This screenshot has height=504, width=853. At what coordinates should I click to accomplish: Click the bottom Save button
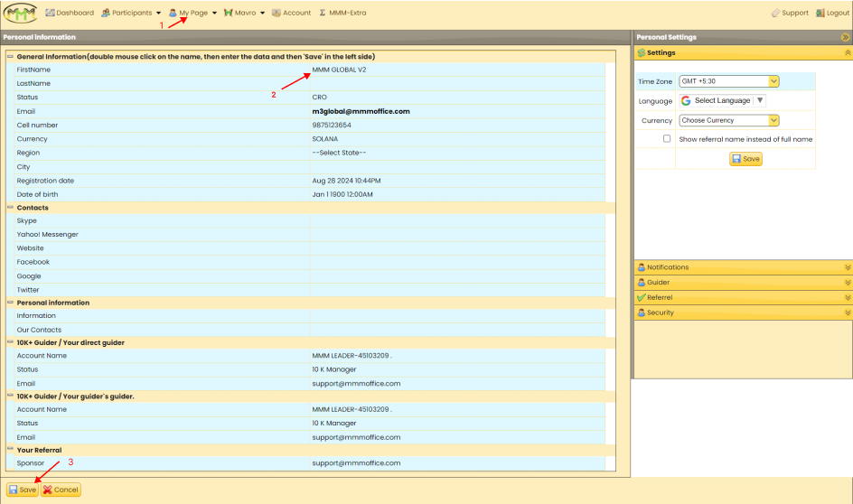point(23,490)
